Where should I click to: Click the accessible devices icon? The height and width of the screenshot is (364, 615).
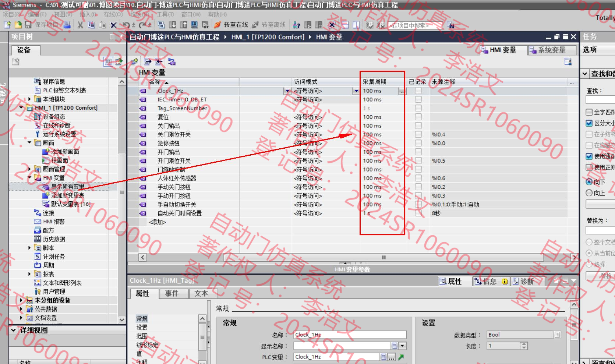296,25
